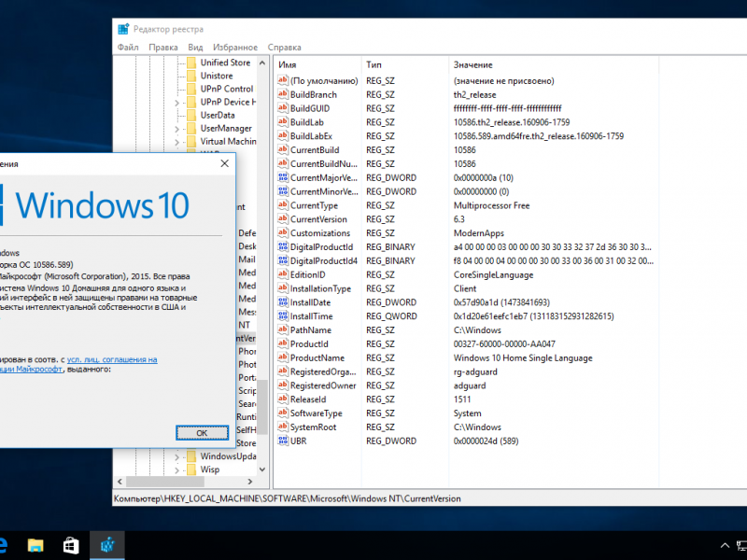Click the tree horizontal scroll right arrow

(x=250, y=482)
